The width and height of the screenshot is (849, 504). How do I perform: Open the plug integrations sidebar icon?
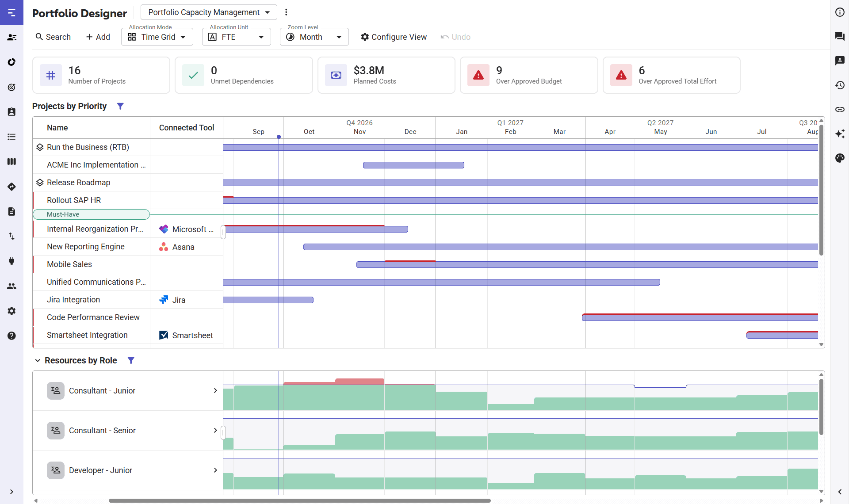click(x=11, y=261)
